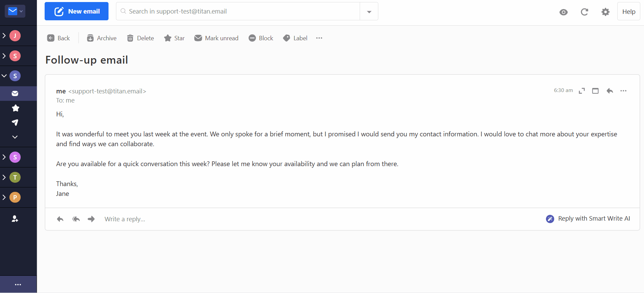Open the Label option
This screenshot has width=644, height=293.
pyautogui.click(x=295, y=38)
